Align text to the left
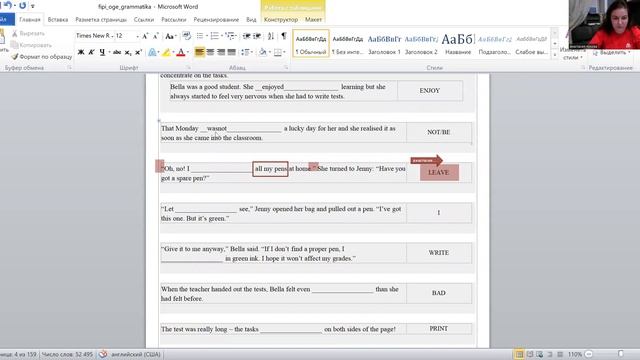This screenshot has height=360, width=640. pos(200,52)
